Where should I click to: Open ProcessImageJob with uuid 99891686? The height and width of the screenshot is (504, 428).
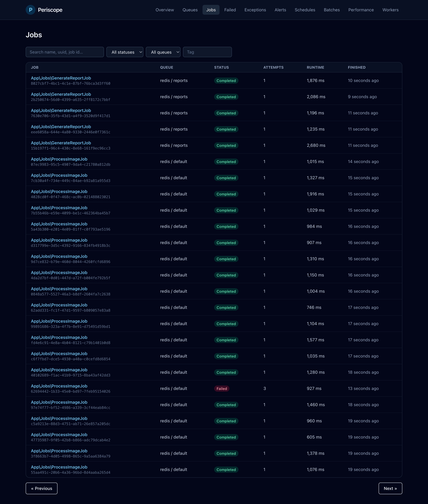59,321
